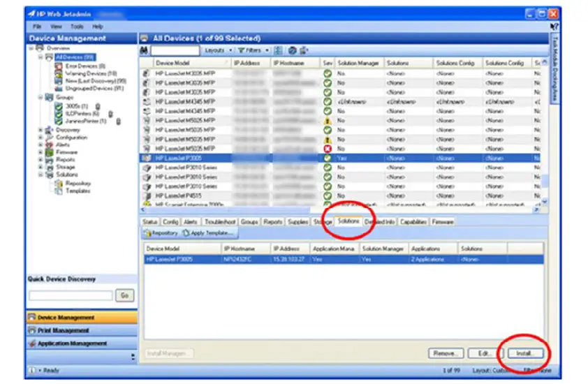
Task: Click the Alerts icon in tree
Action: click(49, 145)
